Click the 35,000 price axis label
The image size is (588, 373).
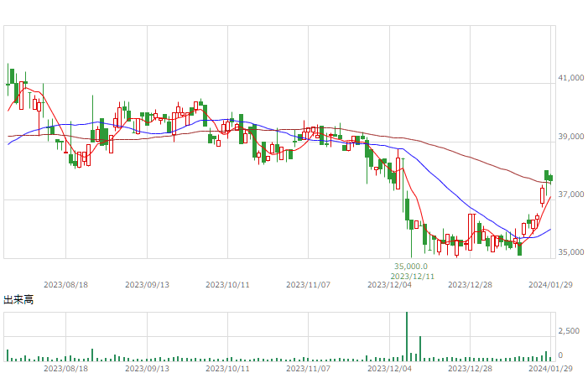pyautogui.click(x=570, y=252)
